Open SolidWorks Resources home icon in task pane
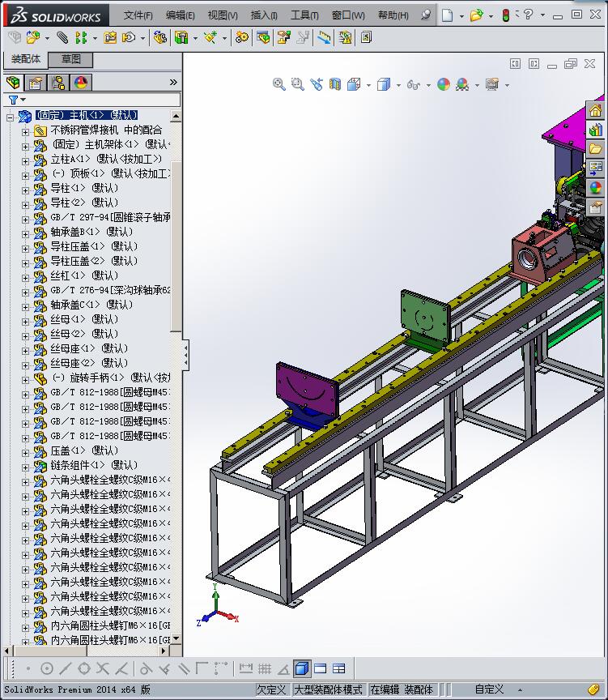 tap(596, 110)
